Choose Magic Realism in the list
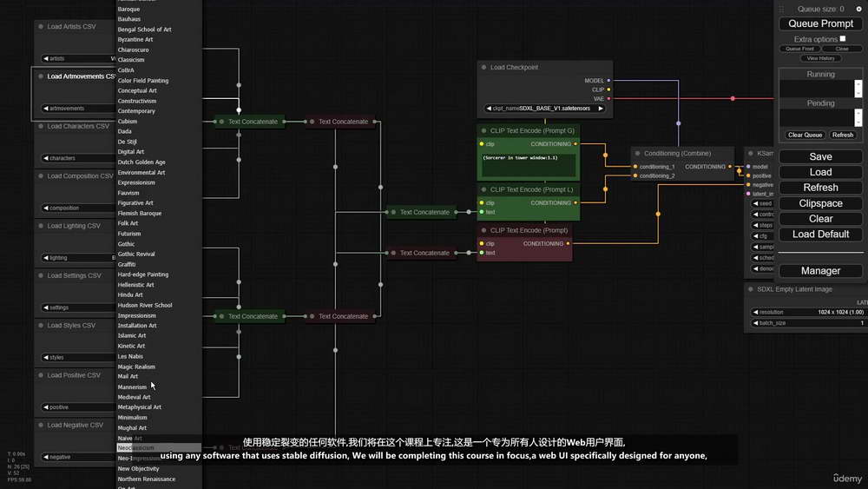 136,367
